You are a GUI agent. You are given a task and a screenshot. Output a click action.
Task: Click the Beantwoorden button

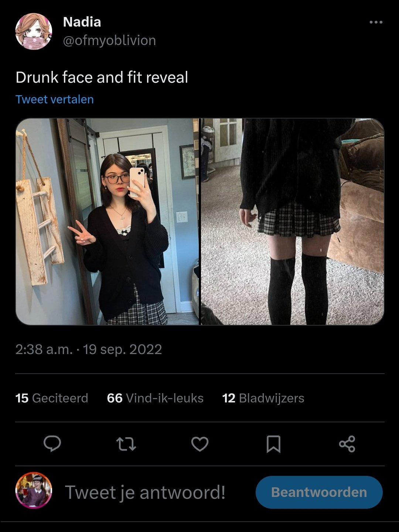319,492
